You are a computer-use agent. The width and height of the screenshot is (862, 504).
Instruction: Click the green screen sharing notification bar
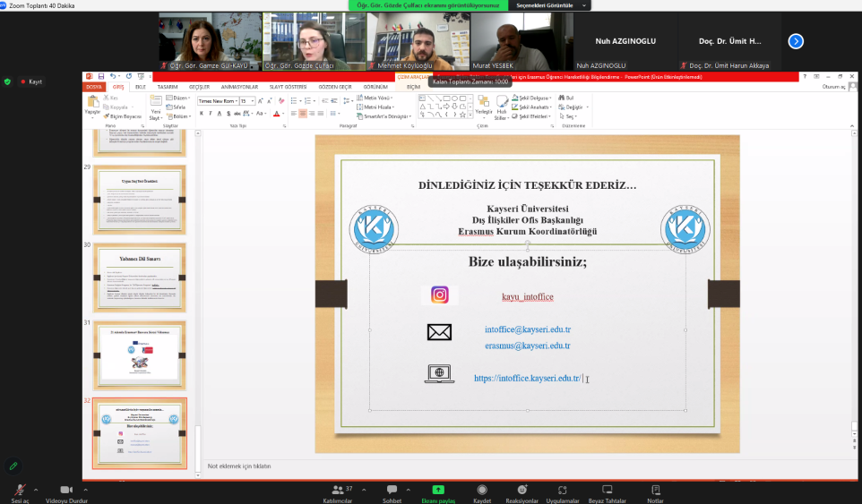428,5
